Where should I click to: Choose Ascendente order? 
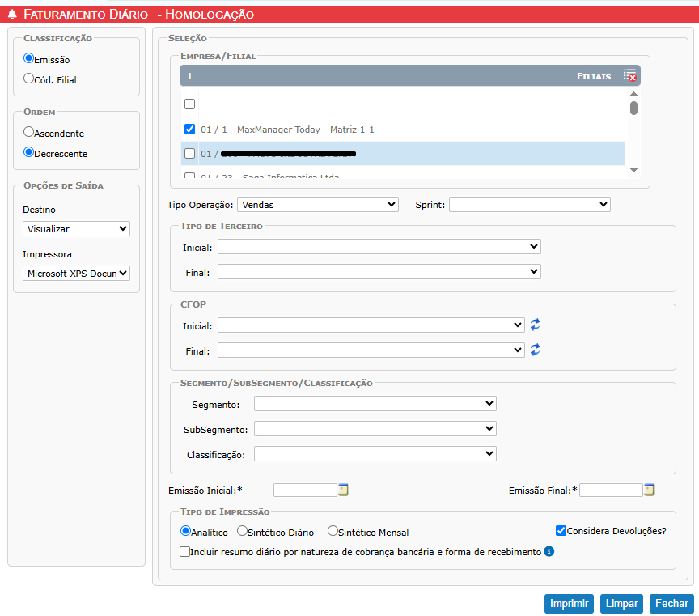click(29, 131)
